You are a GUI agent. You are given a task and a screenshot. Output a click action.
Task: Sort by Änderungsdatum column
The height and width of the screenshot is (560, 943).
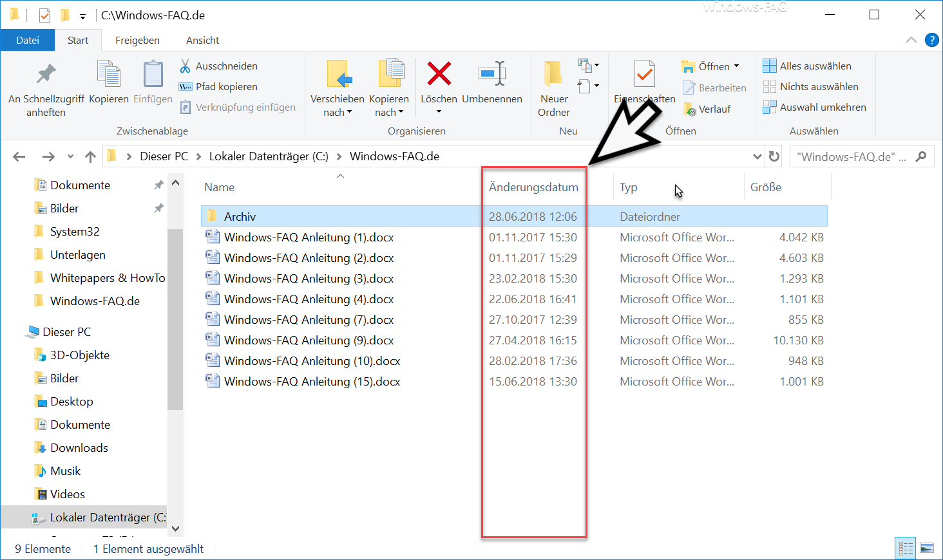(x=533, y=187)
